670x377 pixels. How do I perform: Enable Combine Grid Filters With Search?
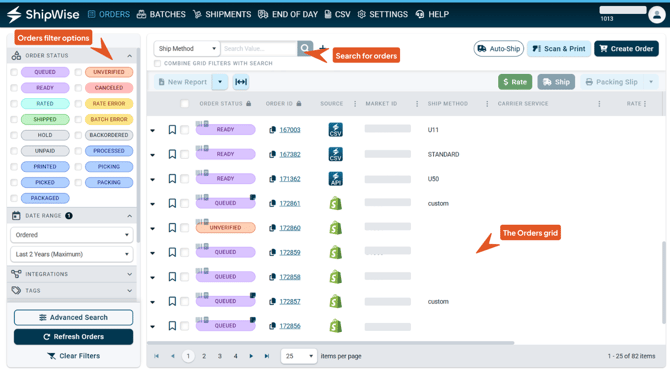(158, 63)
